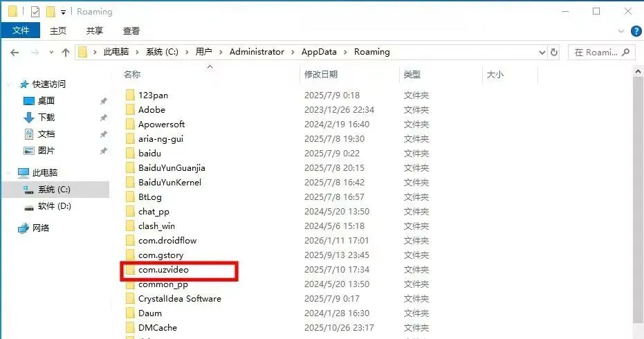Open 文档 in quick access
The width and height of the screenshot is (644, 339).
click(x=46, y=134)
